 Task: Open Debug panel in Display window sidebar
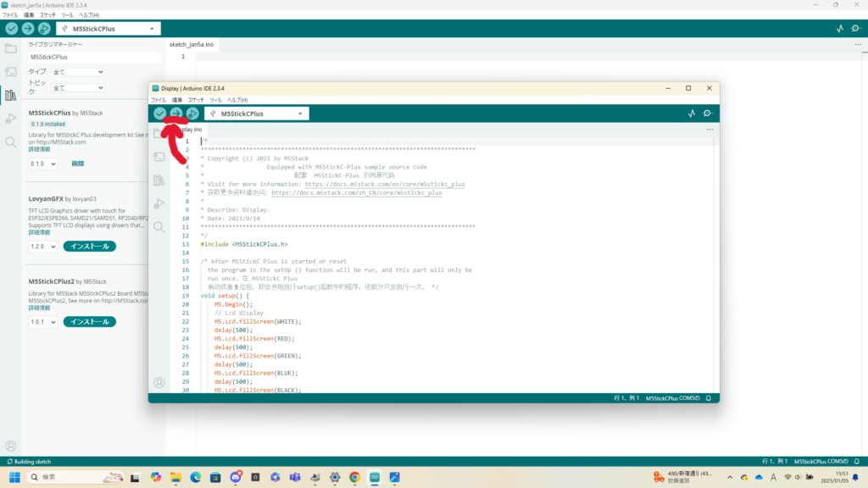[159, 203]
